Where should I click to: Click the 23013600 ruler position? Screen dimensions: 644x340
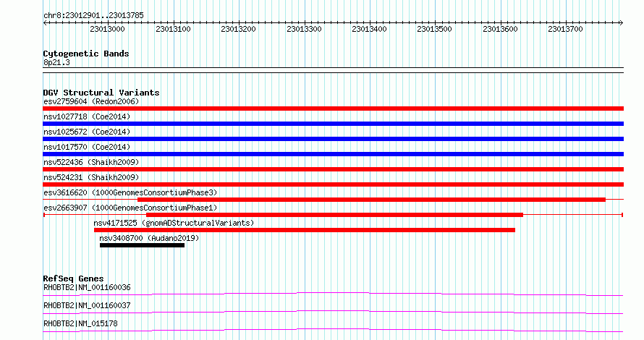point(500,29)
